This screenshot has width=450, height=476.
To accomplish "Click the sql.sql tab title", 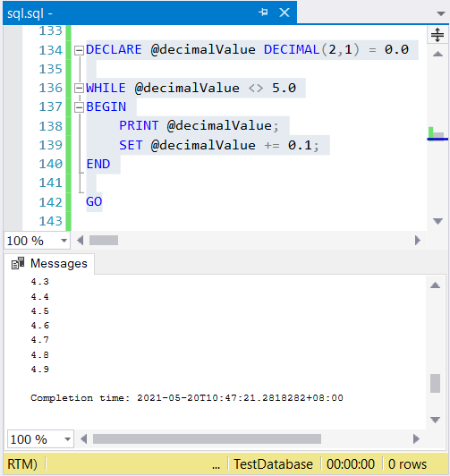I will pyautogui.click(x=30, y=13).
